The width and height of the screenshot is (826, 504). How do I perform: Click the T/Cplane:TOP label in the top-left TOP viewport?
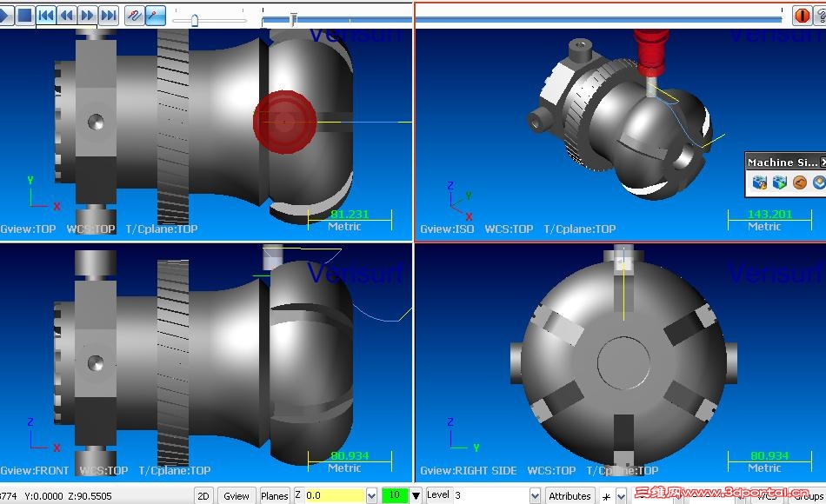[x=161, y=229]
